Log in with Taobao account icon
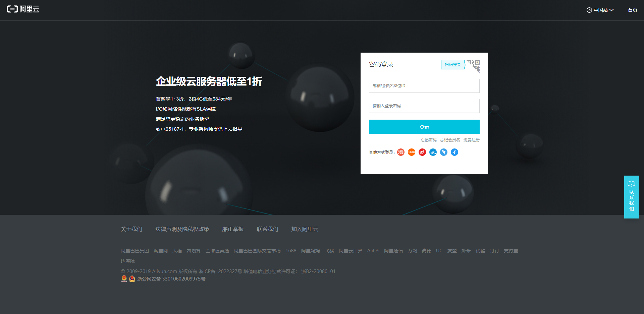The width and height of the screenshot is (644, 314). (x=400, y=152)
